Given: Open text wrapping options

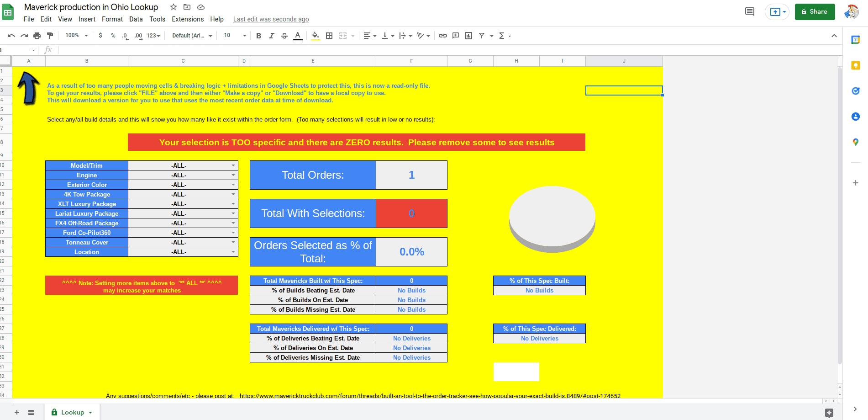Looking at the screenshot, I should pyautogui.click(x=405, y=36).
